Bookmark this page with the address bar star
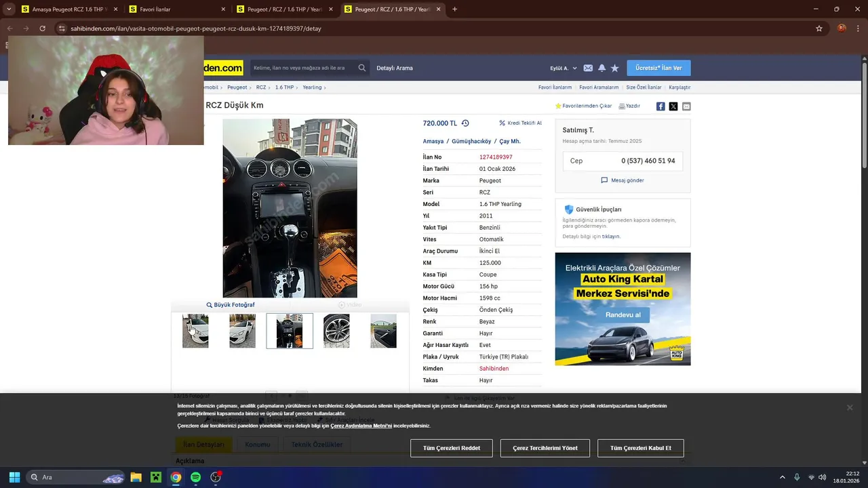 click(819, 28)
